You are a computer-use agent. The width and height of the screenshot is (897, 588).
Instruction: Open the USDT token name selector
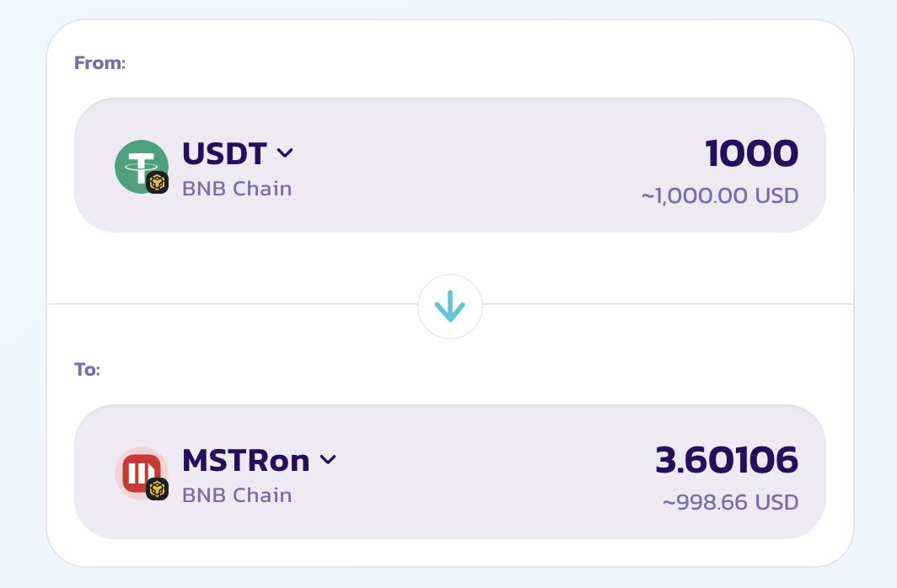(224, 153)
